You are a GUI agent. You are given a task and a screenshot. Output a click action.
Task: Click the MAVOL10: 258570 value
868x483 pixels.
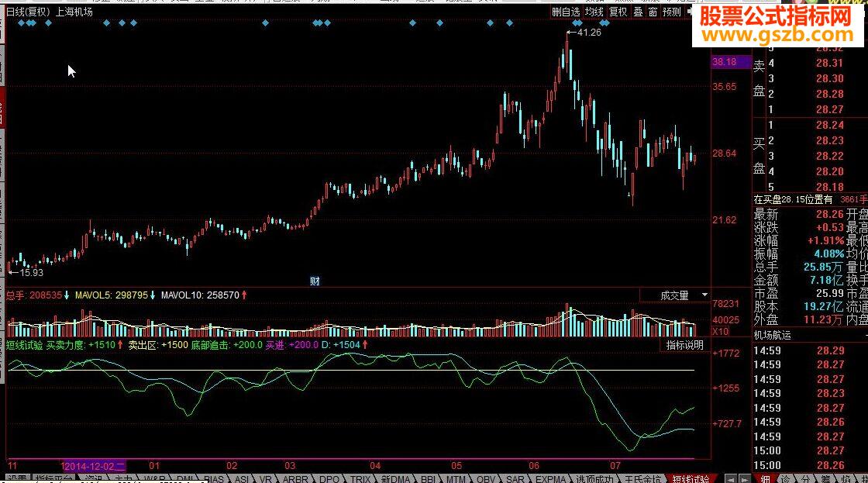coord(201,295)
